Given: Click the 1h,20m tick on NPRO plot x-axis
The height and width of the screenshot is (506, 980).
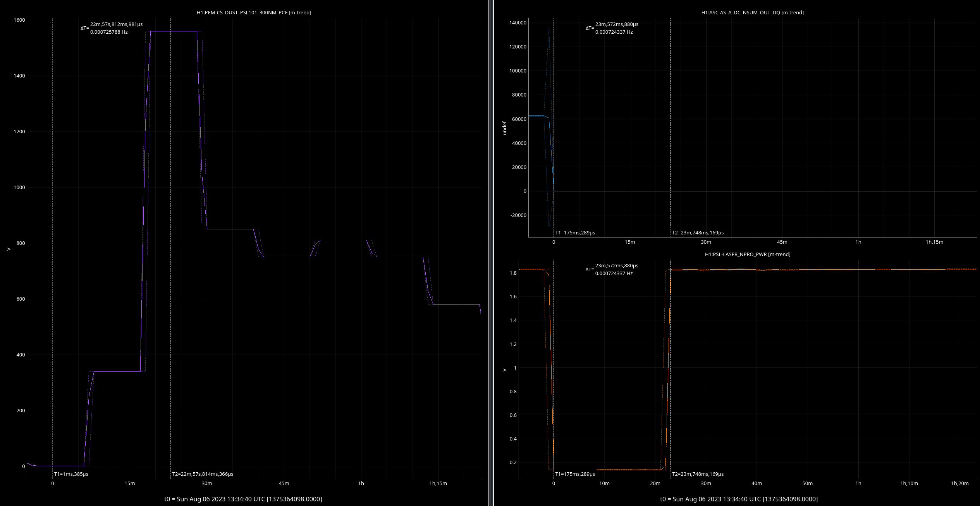Looking at the screenshot, I should click(x=959, y=483).
